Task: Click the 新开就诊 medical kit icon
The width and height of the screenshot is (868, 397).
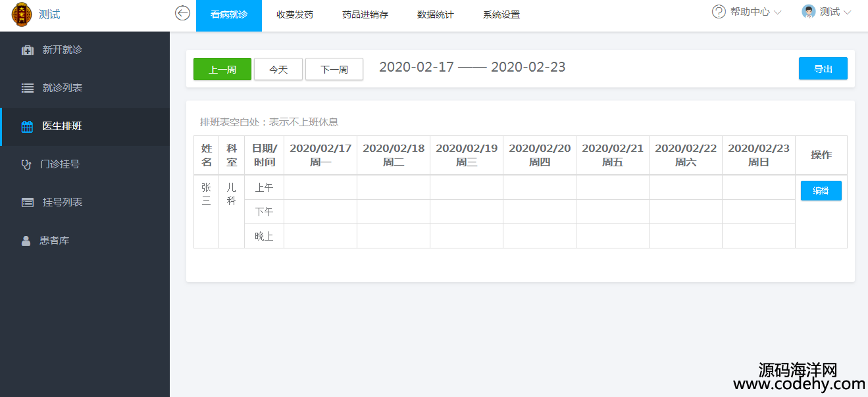Action: point(27,50)
